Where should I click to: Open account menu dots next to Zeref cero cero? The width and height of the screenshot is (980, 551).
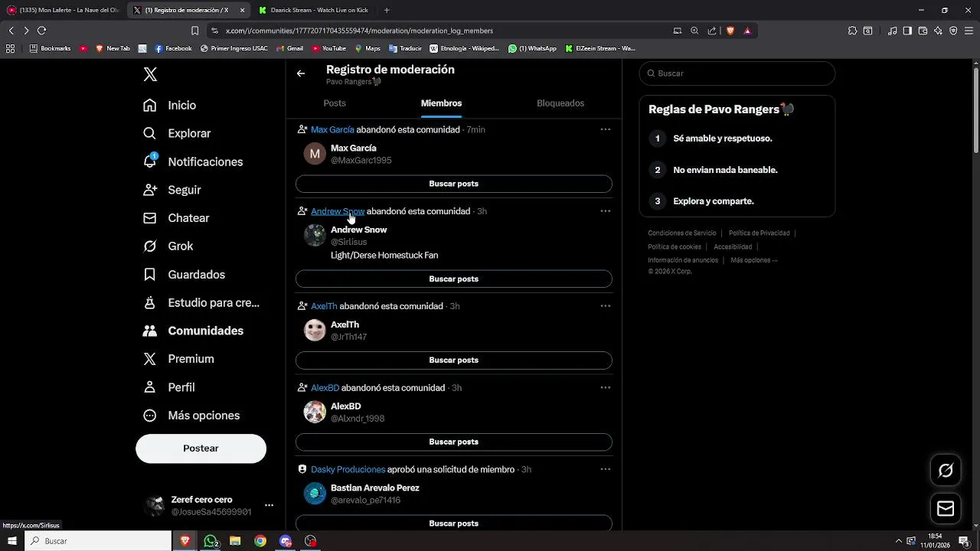[269, 505]
